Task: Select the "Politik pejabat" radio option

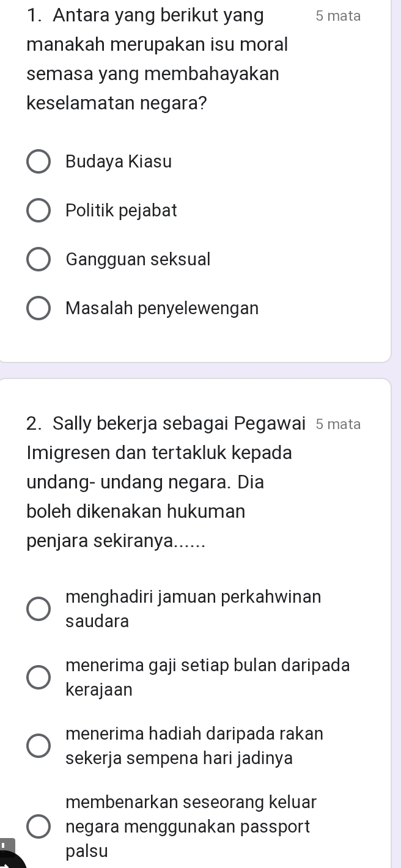Action: (x=38, y=210)
